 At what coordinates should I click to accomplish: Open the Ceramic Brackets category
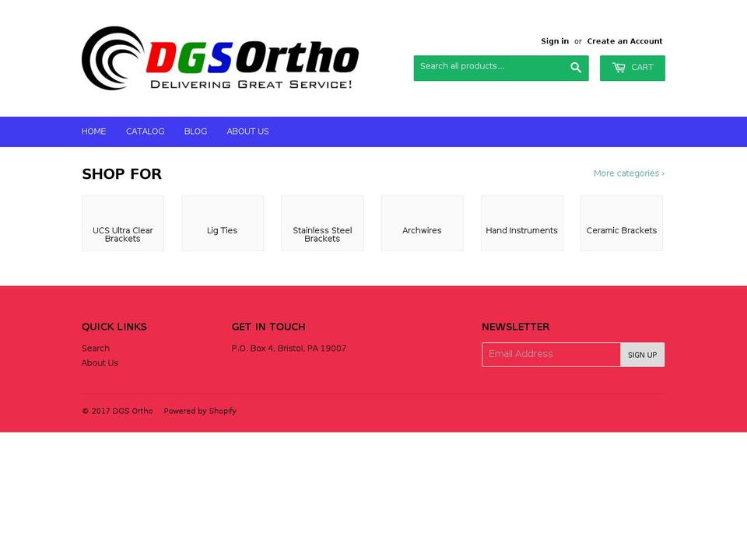pyautogui.click(x=622, y=223)
